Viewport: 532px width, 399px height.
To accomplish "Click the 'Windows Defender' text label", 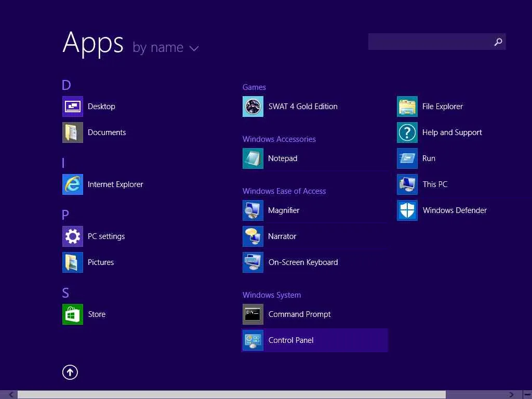I will (x=455, y=210).
